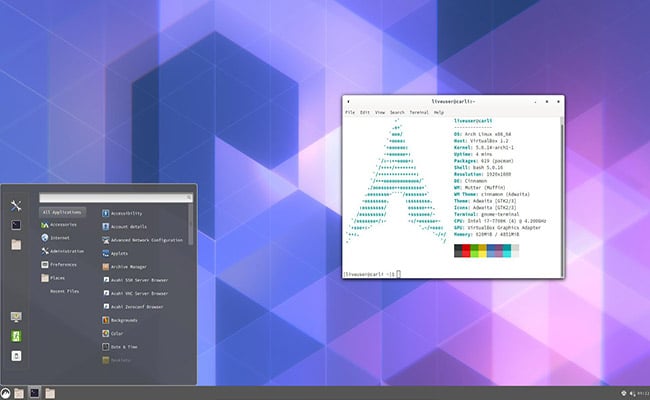Screen dimensions: 650x400
Task: Open the Accessibility application entry
Action: point(122,213)
